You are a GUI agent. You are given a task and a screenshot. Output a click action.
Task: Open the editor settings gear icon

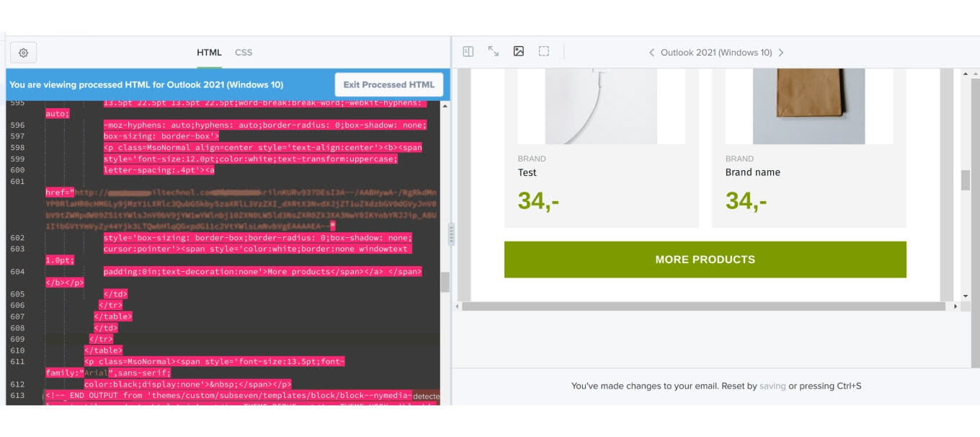click(23, 52)
